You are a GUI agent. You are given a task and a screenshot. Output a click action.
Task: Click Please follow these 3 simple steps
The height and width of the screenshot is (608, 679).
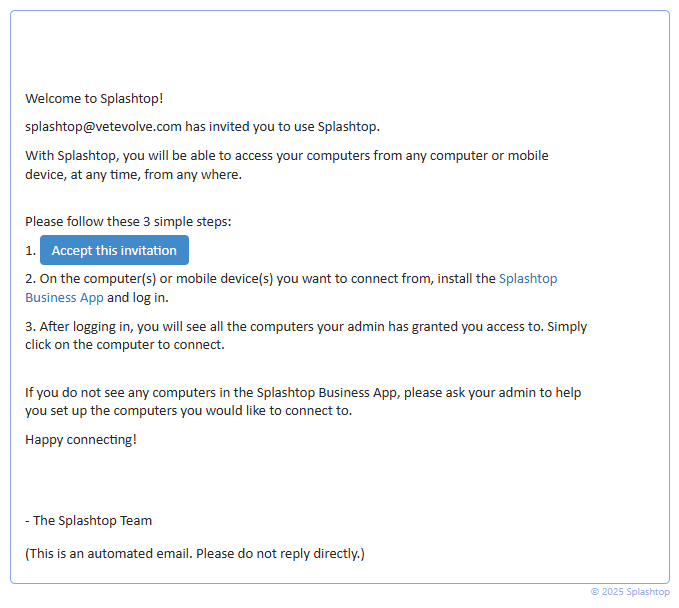(x=128, y=221)
